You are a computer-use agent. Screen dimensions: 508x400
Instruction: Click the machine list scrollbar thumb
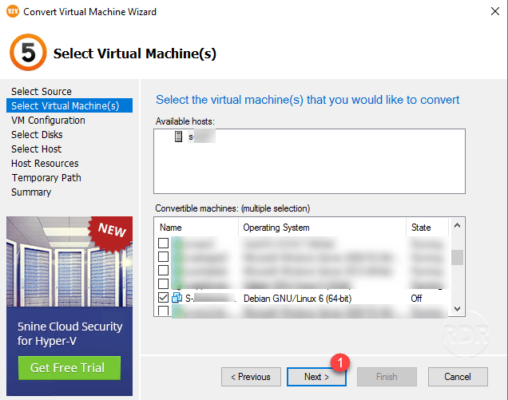[457, 257]
